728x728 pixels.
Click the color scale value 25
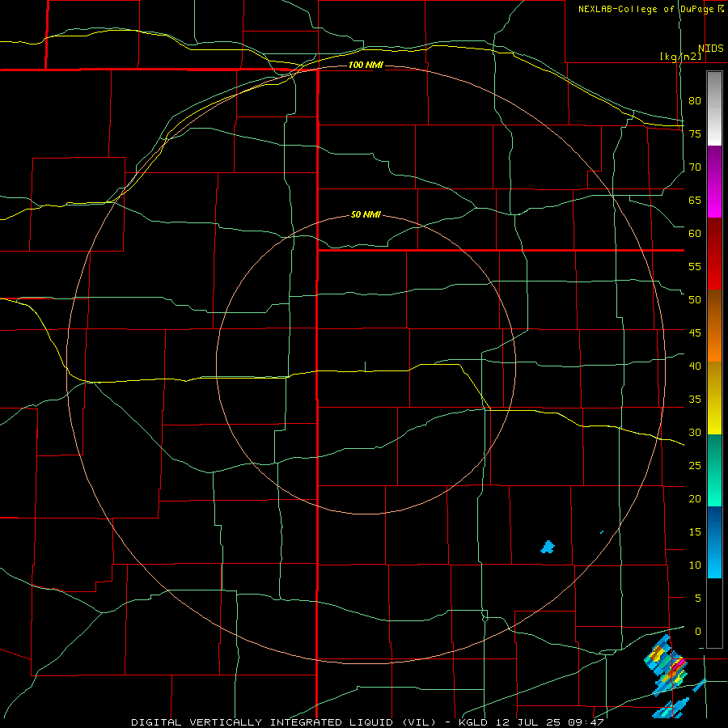(x=695, y=466)
